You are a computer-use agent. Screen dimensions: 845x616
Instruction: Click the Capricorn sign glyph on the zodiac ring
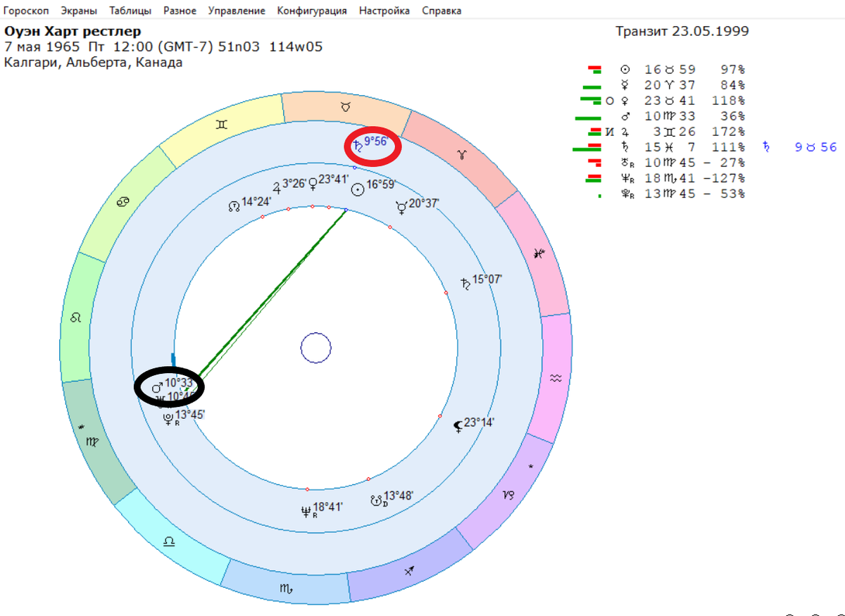[508, 494]
